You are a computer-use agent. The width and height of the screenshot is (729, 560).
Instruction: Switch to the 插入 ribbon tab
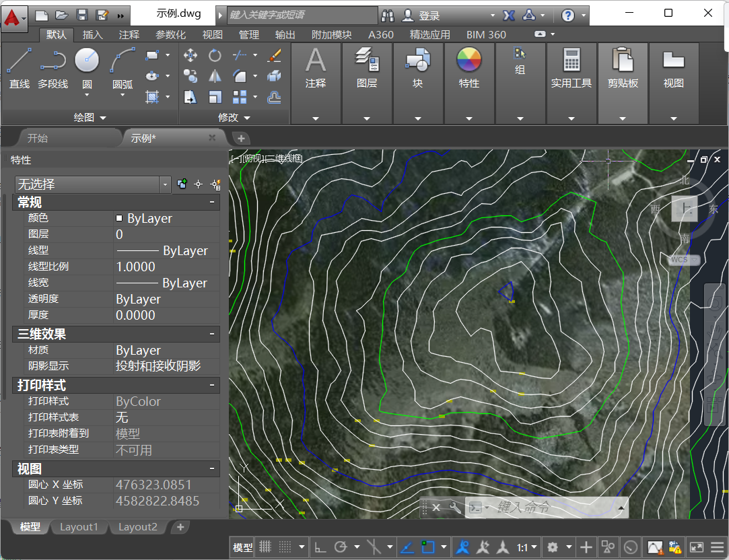click(x=92, y=35)
